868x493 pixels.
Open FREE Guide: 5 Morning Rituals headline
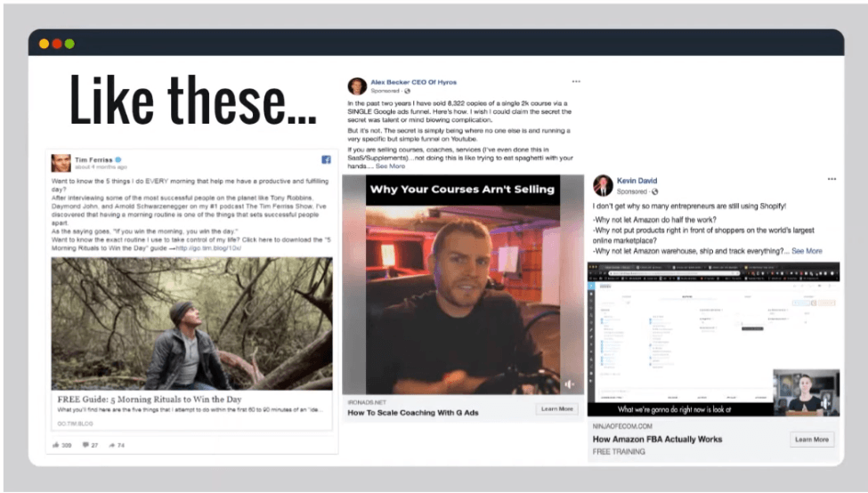click(x=150, y=399)
